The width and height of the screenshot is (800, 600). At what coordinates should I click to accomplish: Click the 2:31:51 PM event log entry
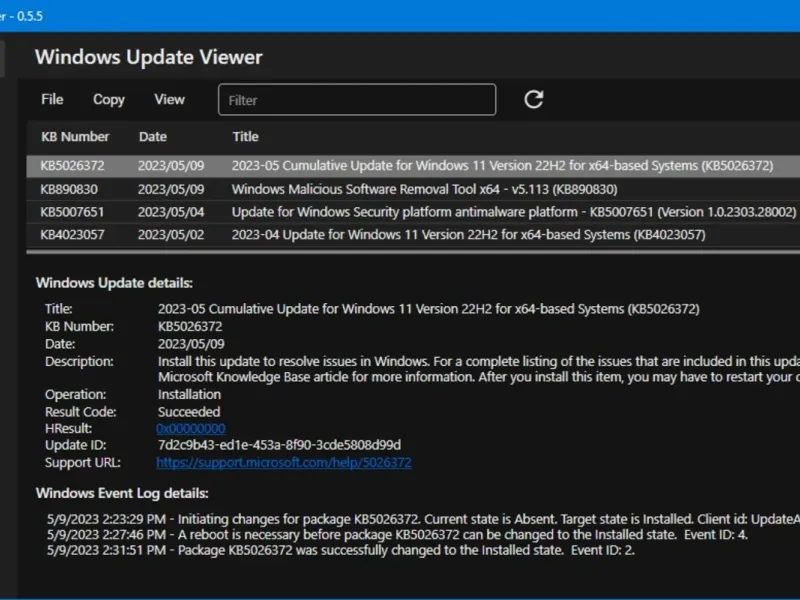click(x=341, y=551)
